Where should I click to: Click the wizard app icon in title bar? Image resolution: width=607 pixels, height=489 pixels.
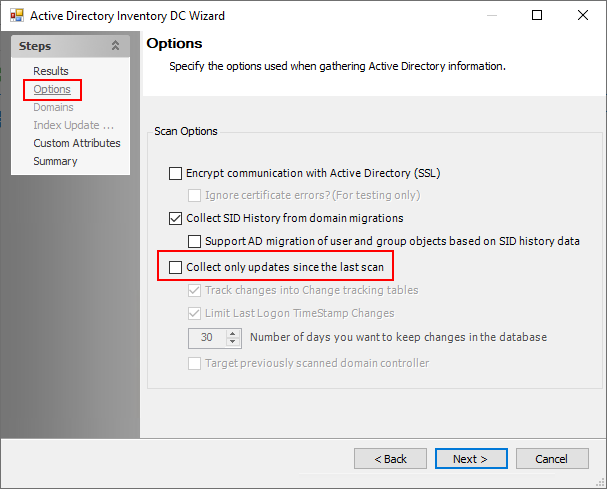tap(16, 16)
